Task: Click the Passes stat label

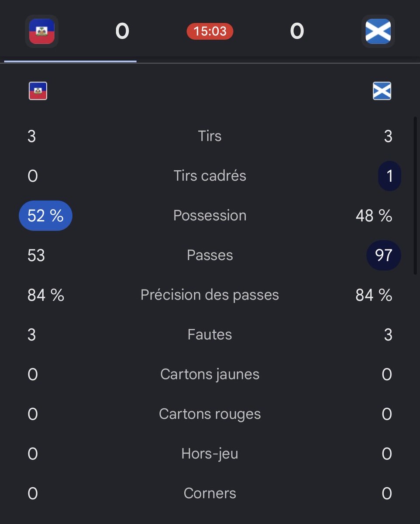Action: coord(210,255)
